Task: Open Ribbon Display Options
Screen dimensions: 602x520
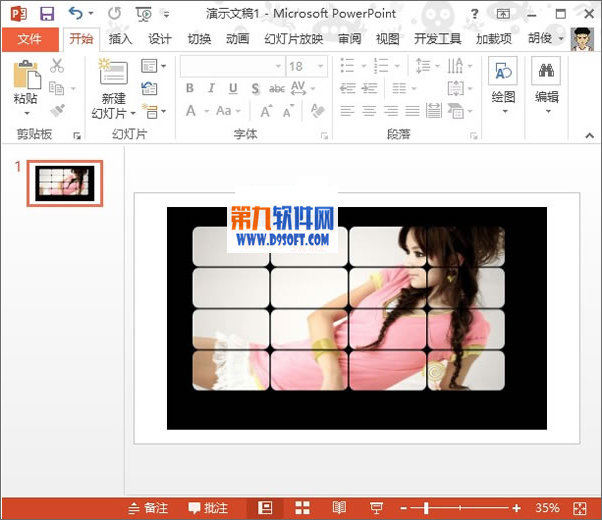Action: pyautogui.click(x=503, y=14)
